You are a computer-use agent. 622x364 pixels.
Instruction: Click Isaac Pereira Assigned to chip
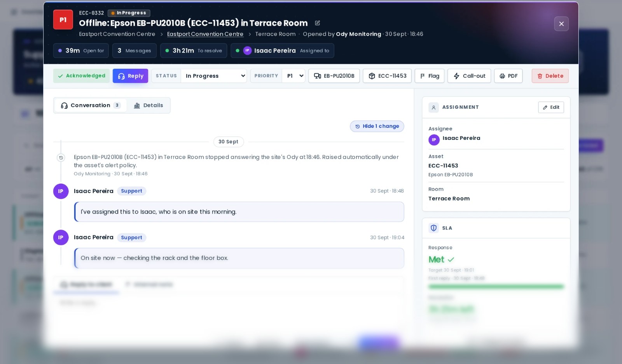point(282,51)
